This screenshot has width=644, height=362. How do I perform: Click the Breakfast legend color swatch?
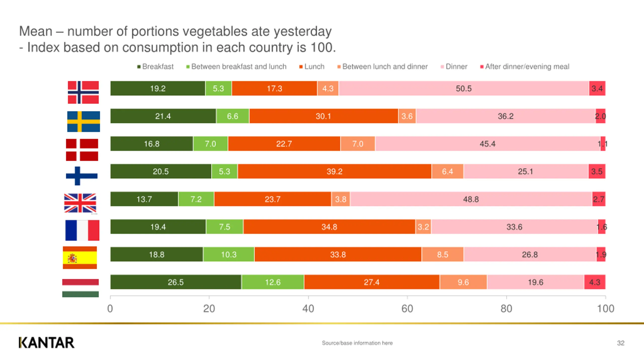[139, 67]
